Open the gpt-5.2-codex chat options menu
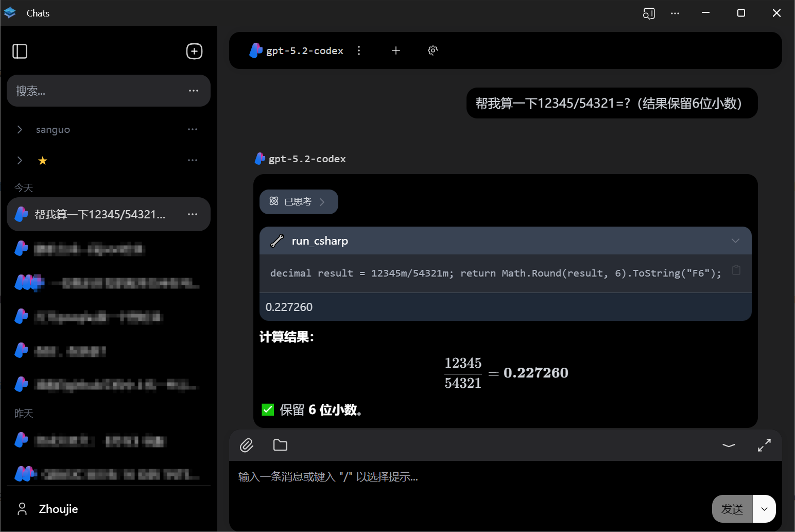Screen dimensions: 795x532 click(x=359, y=50)
